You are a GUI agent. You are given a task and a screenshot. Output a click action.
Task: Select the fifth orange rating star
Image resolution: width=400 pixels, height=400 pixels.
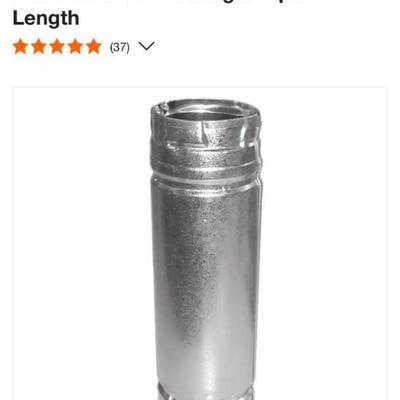coord(94,46)
